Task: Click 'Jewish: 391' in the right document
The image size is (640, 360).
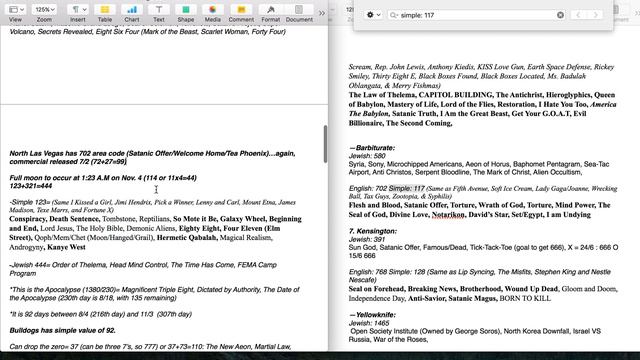Action: pos(367,239)
